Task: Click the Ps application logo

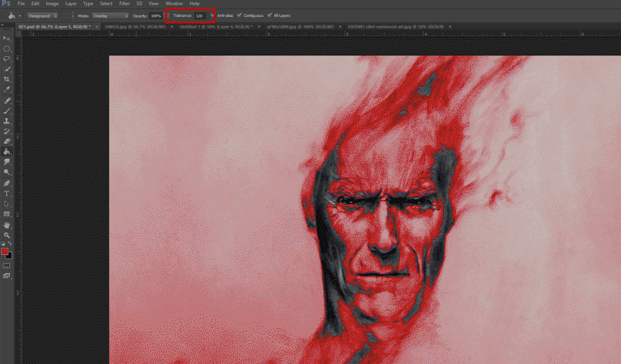Action: (x=6, y=4)
